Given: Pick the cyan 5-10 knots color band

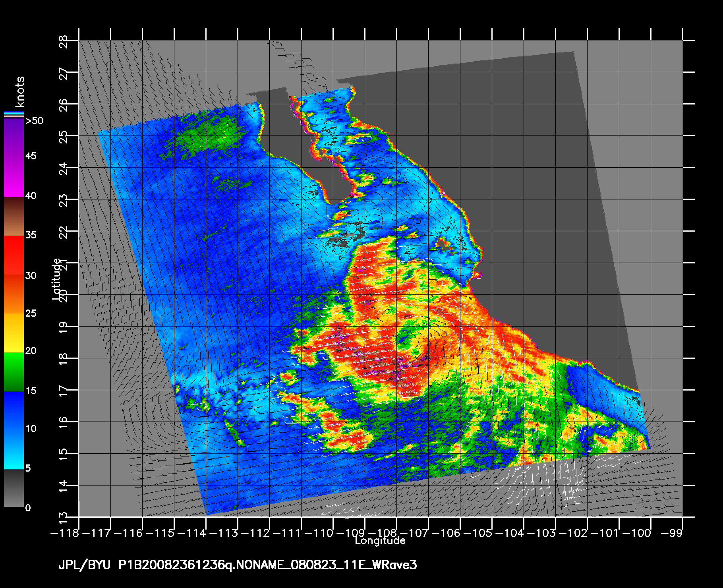Looking at the screenshot, I should click(x=14, y=450).
